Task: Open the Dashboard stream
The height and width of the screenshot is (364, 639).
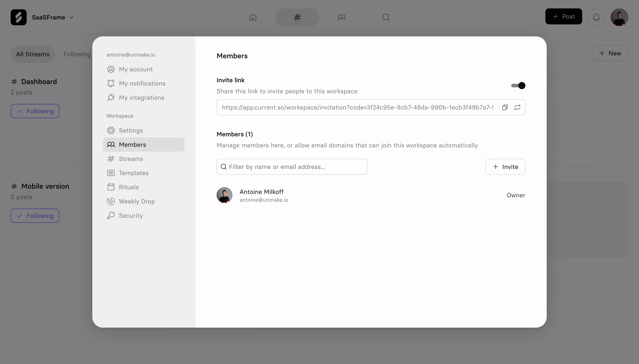Action: click(39, 82)
